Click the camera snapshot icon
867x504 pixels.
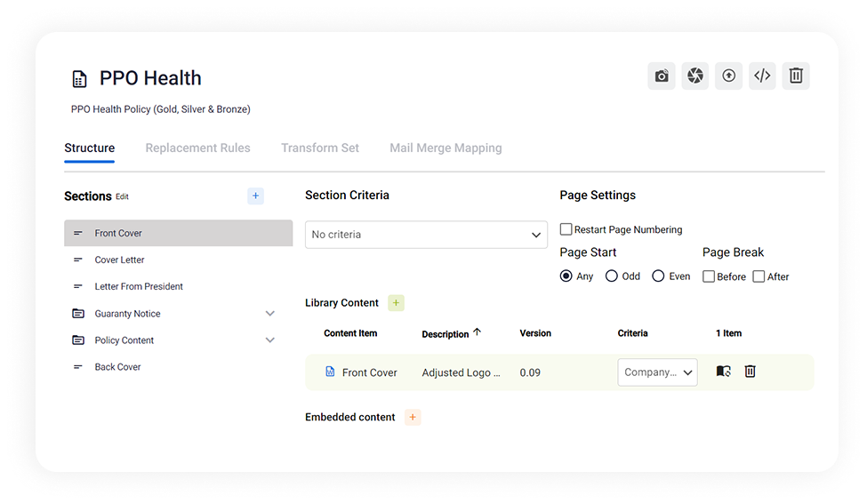662,76
